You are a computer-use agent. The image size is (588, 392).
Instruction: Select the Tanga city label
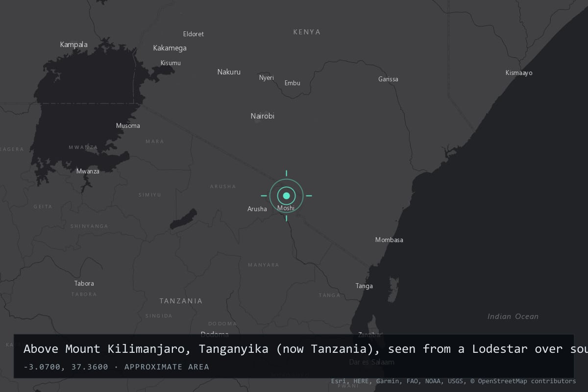tap(364, 286)
